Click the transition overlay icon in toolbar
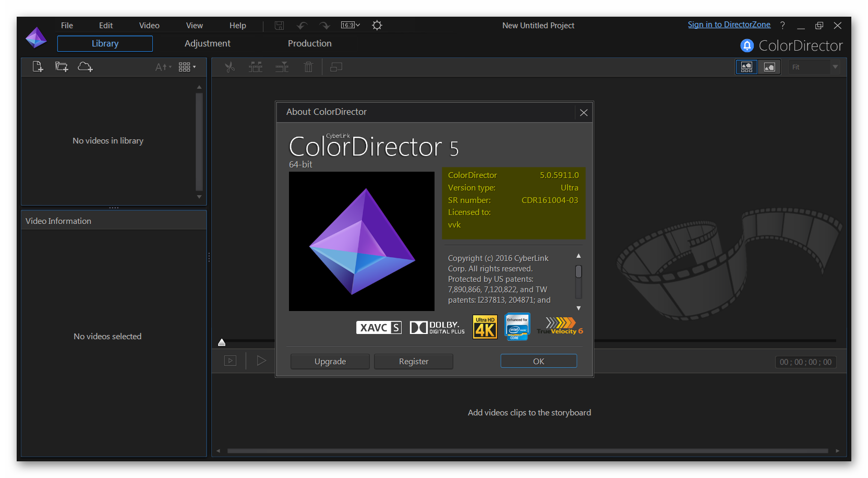 (336, 67)
